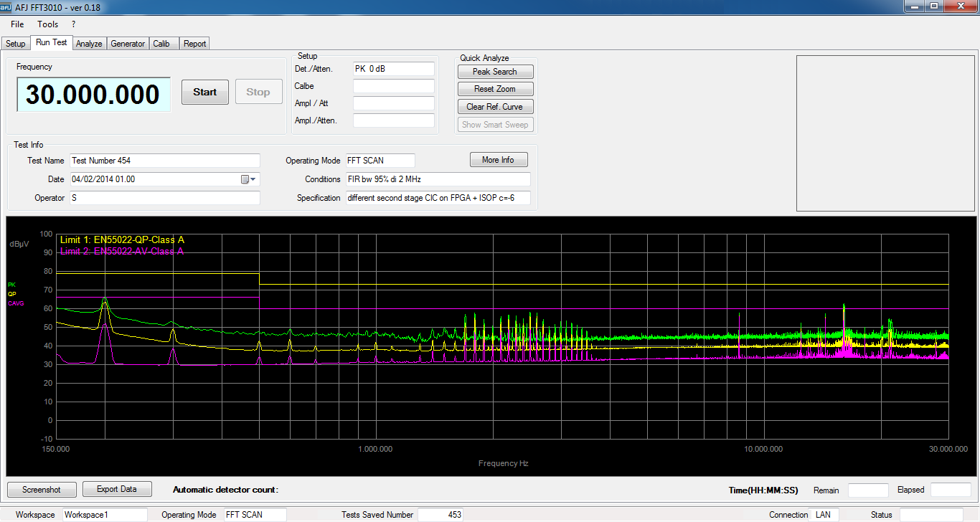Click the AFJ application icon in title bar
Image resolution: width=980 pixels, height=522 pixels.
pyautogui.click(x=6, y=6)
